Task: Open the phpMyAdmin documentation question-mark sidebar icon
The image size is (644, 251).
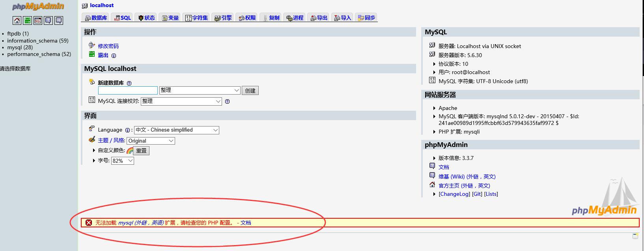Action: [x=48, y=20]
